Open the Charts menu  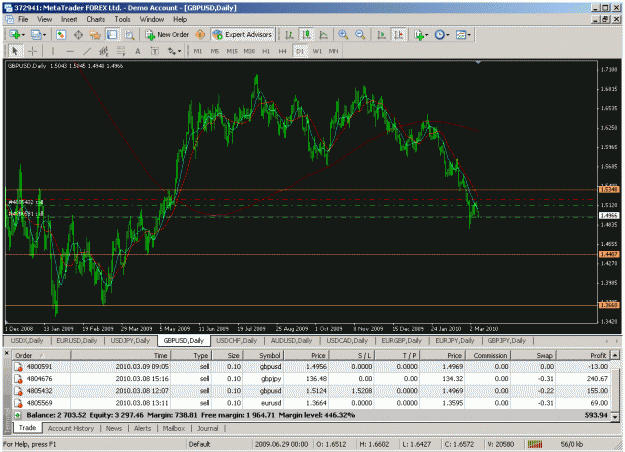point(96,19)
